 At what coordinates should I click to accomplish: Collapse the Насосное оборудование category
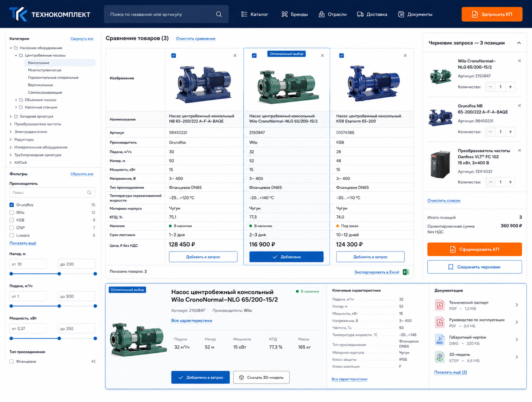pos(11,48)
